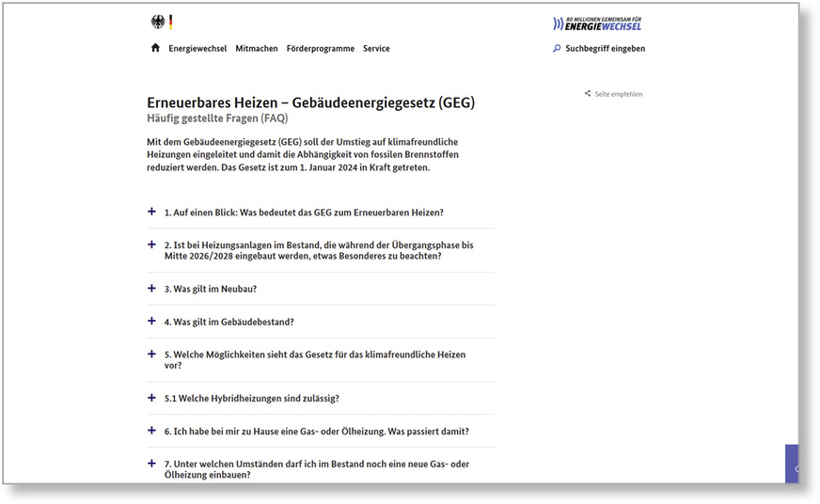Screen dimensions: 820x504
Task: Click the home icon in navigation
Action: tap(155, 48)
